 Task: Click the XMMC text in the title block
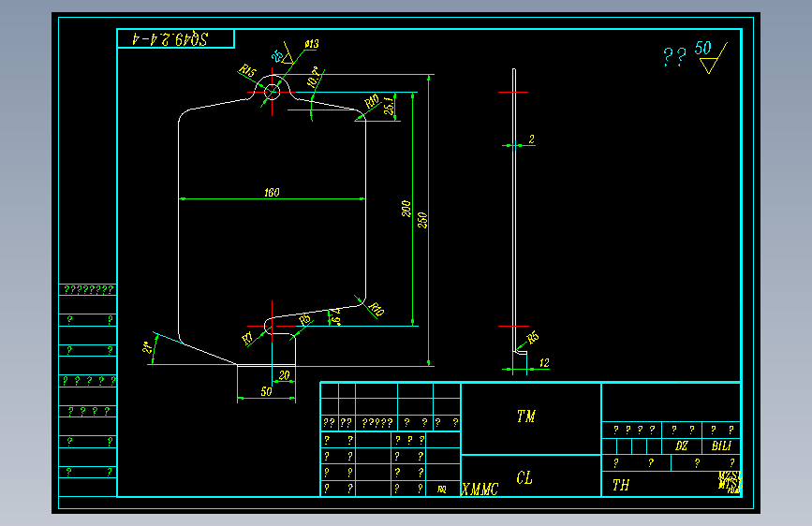pyautogui.click(x=480, y=489)
